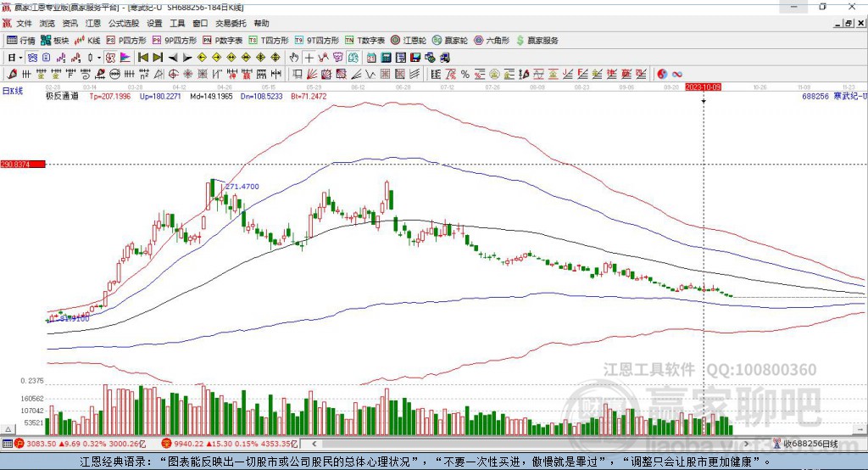The height and width of the screenshot is (470, 868).
Task: Open the T数字表 tool
Action: (364, 41)
